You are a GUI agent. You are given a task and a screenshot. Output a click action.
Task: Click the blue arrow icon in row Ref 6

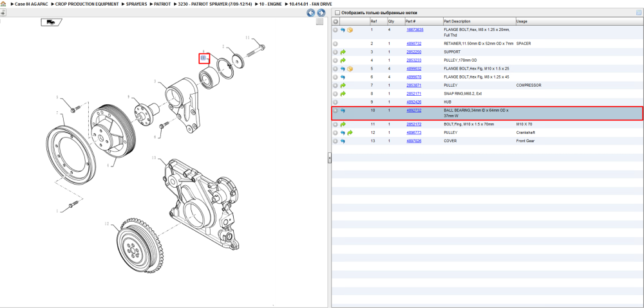click(343, 77)
